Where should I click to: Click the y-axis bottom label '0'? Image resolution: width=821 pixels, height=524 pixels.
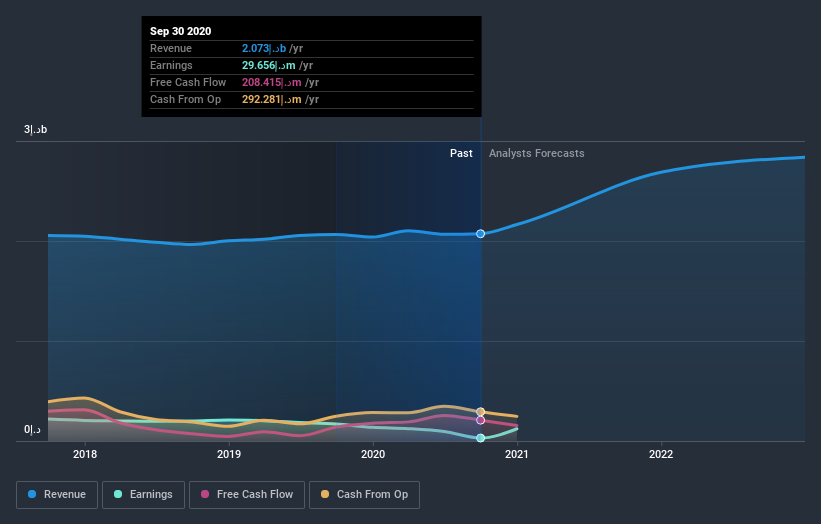click(32, 429)
